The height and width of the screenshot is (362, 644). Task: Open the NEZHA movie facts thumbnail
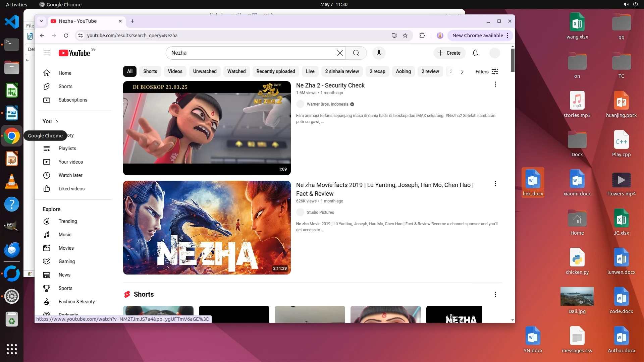click(207, 228)
